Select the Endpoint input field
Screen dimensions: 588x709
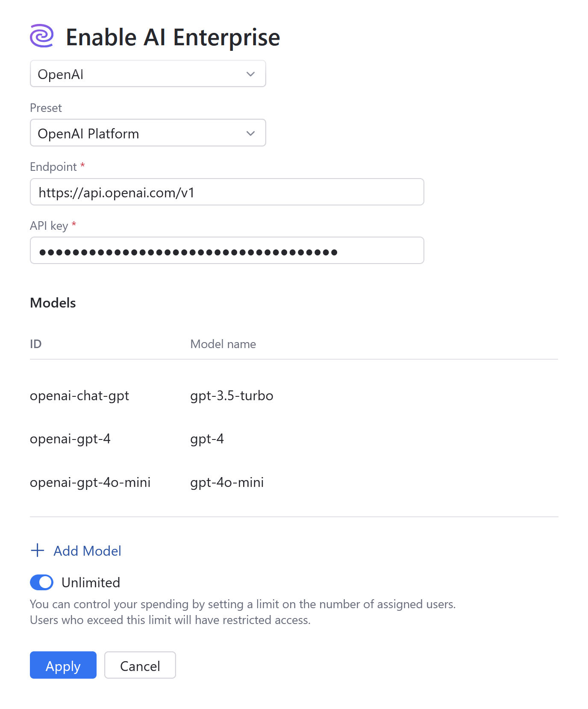[x=226, y=192]
